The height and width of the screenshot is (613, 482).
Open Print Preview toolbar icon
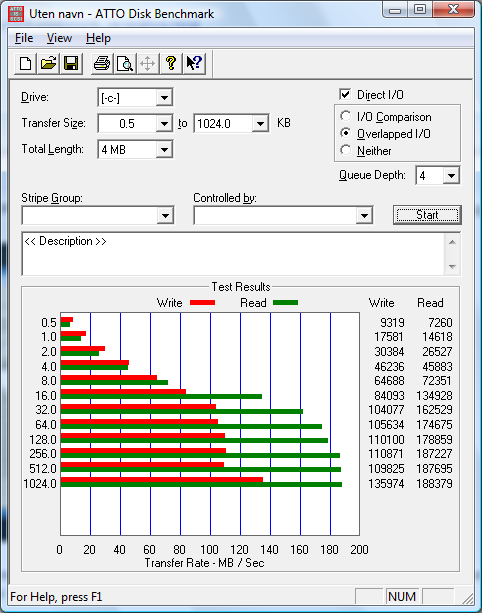pos(125,63)
